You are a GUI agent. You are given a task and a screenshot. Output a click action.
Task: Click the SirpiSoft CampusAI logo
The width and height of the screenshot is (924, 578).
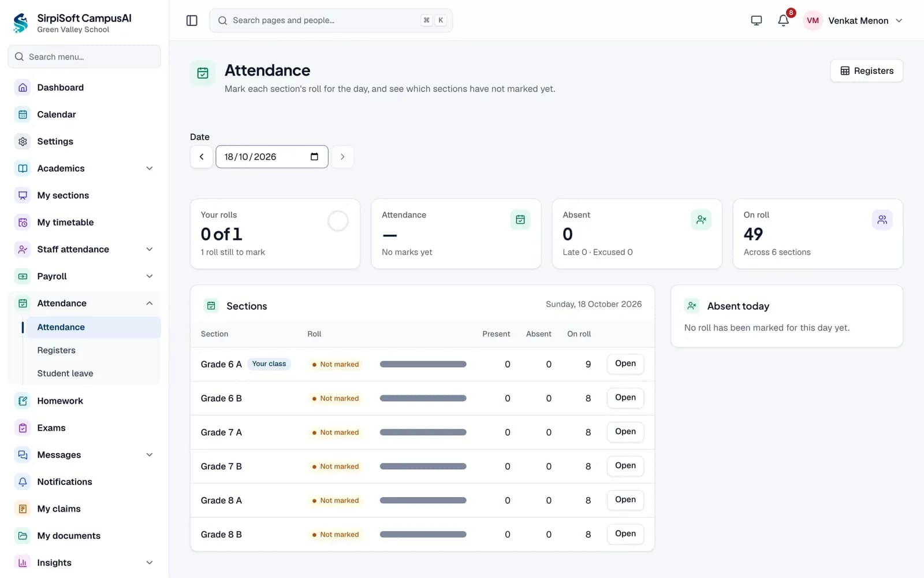coord(21,23)
